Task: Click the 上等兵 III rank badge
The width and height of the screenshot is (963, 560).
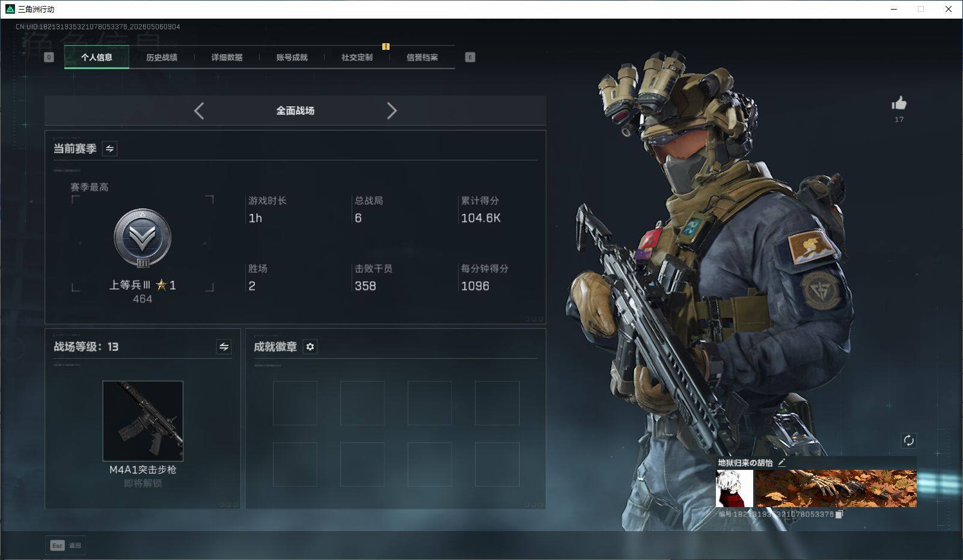Action: 142,239
